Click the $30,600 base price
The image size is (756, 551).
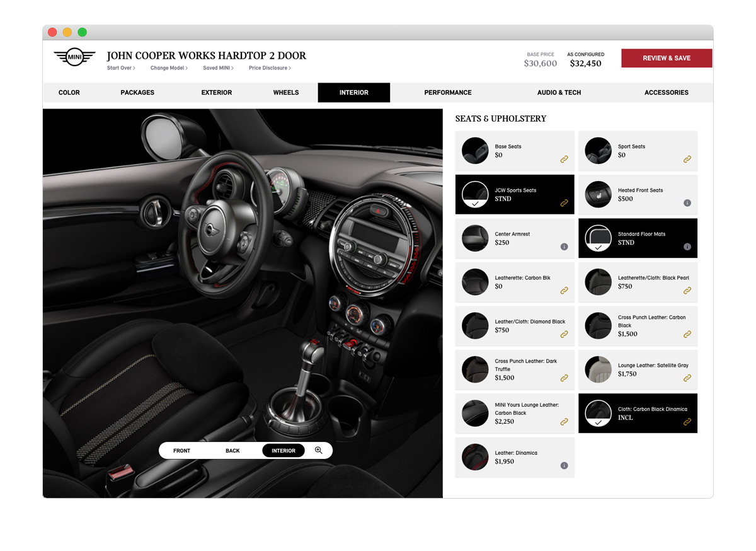pos(541,64)
